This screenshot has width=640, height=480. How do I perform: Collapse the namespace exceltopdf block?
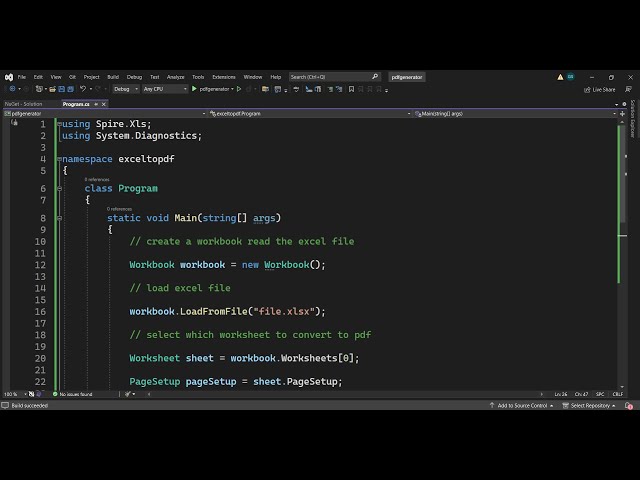[59, 159]
